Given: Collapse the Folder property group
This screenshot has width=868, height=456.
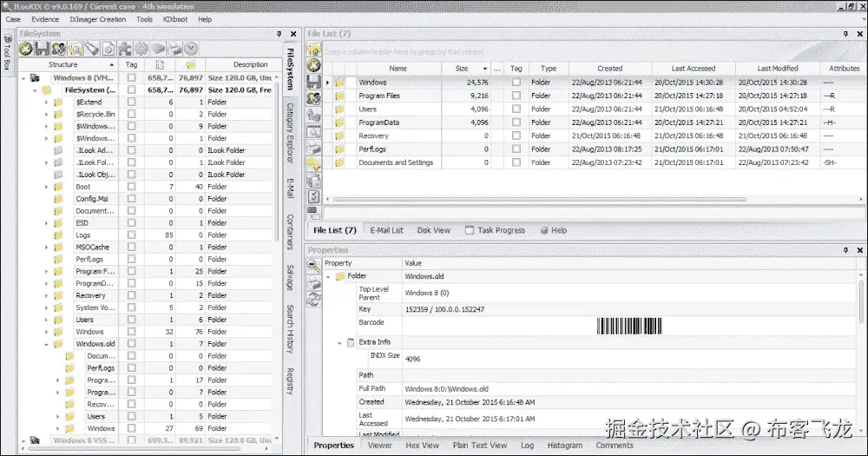Looking at the screenshot, I should (328, 276).
